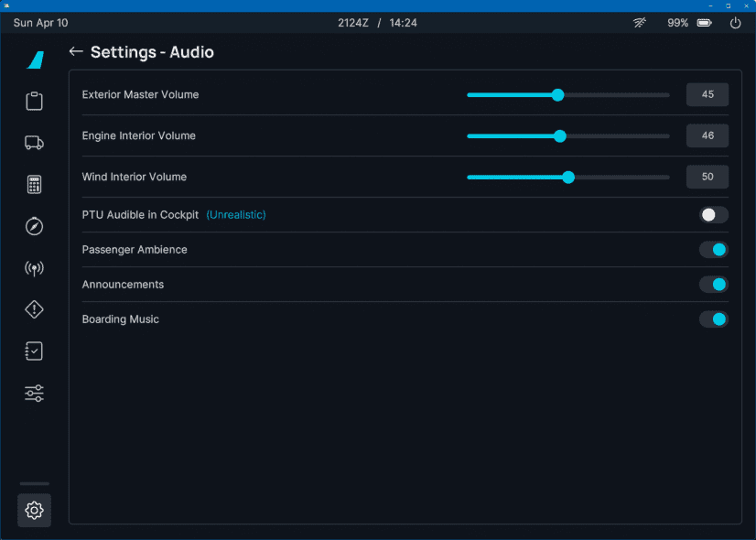This screenshot has height=540, width=756.
Task: Click the back arrow next to Settings - Audio
Action: click(76, 52)
